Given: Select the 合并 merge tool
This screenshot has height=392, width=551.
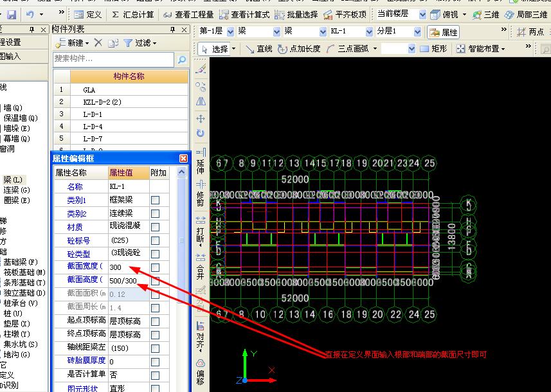Looking at the screenshot, I should 201,267.
